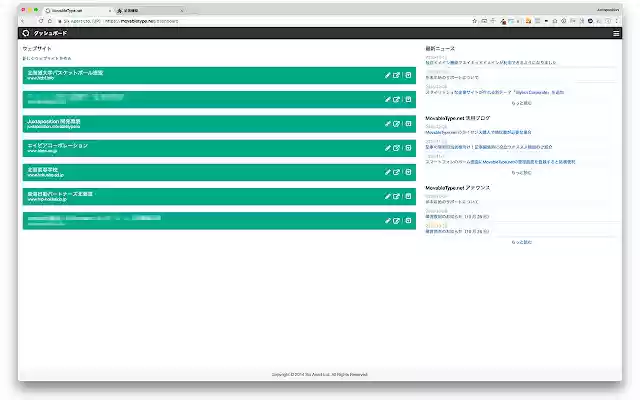Click もっと読む under the MovableType.net blog section

pyautogui.click(x=522, y=173)
